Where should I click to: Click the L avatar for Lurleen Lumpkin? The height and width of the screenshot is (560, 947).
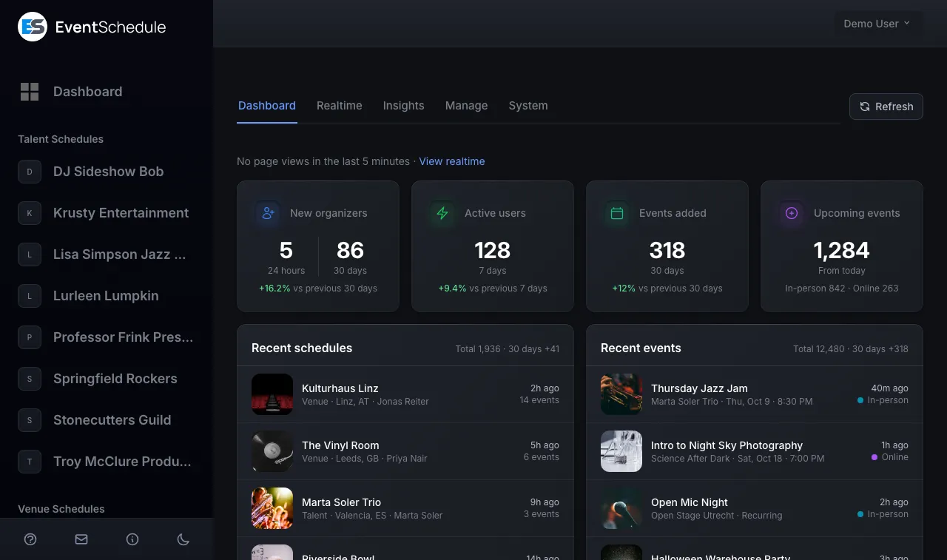point(30,296)
